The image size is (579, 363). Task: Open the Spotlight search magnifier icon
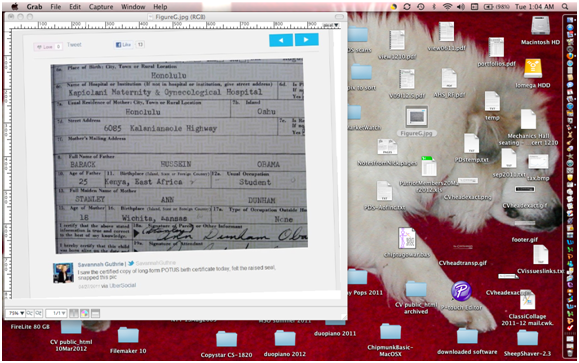[x=565, y=7]
